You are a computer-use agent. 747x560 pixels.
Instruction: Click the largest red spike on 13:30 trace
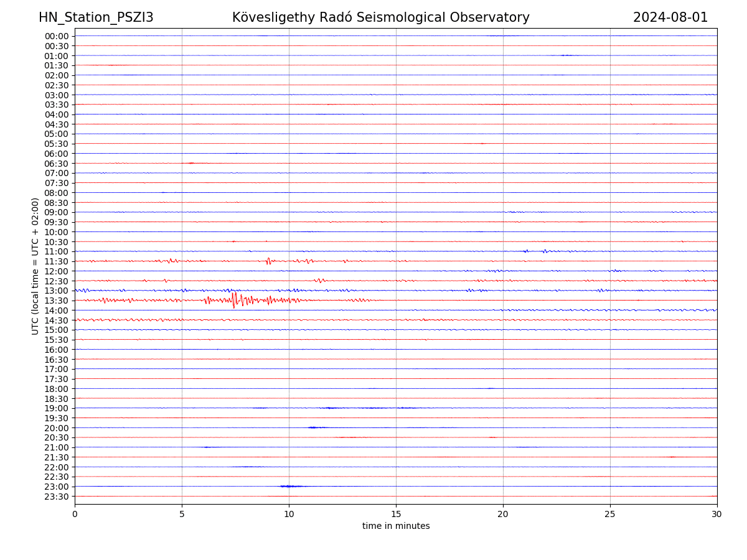[234, 301]
